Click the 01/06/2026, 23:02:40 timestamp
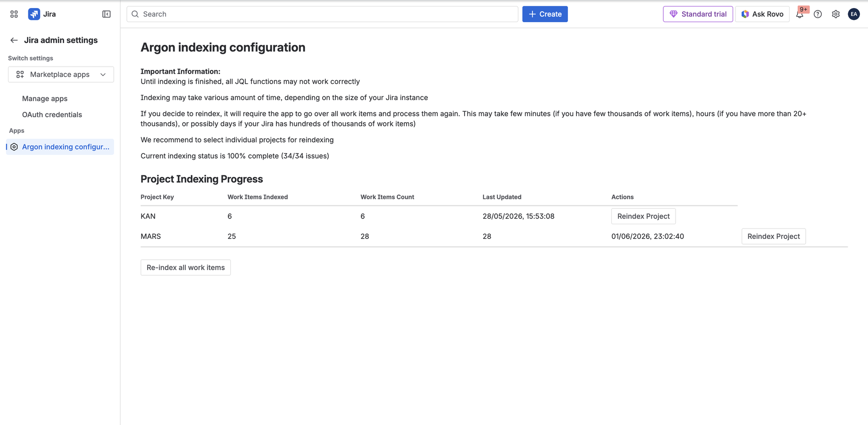 click(x=648, y=237)
